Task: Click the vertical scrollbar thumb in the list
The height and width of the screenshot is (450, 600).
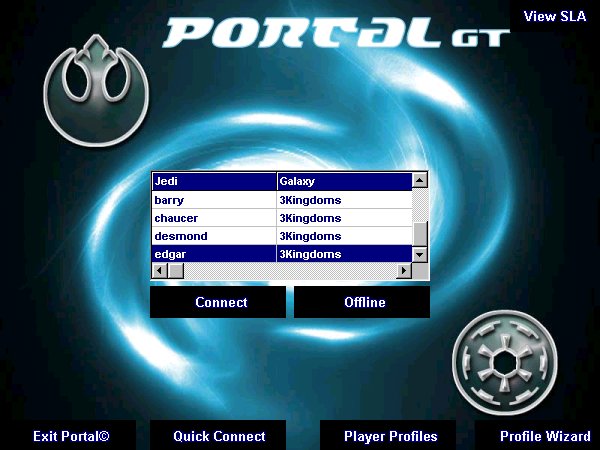Action: 420,232
